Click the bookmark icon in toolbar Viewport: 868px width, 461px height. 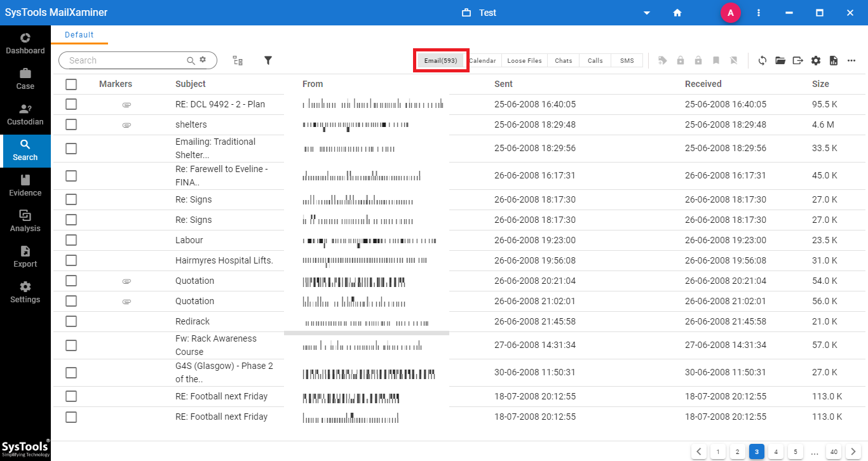pos(716,60)
